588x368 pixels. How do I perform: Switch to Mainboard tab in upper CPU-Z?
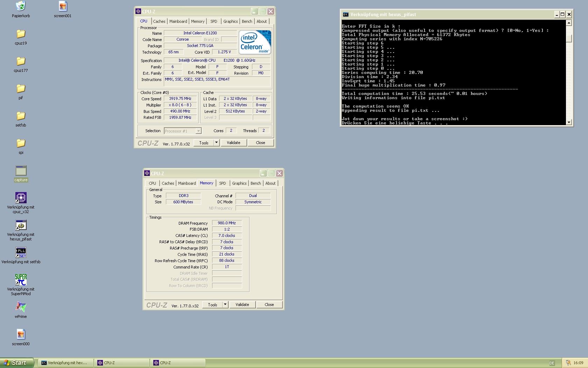coord(178,21)
